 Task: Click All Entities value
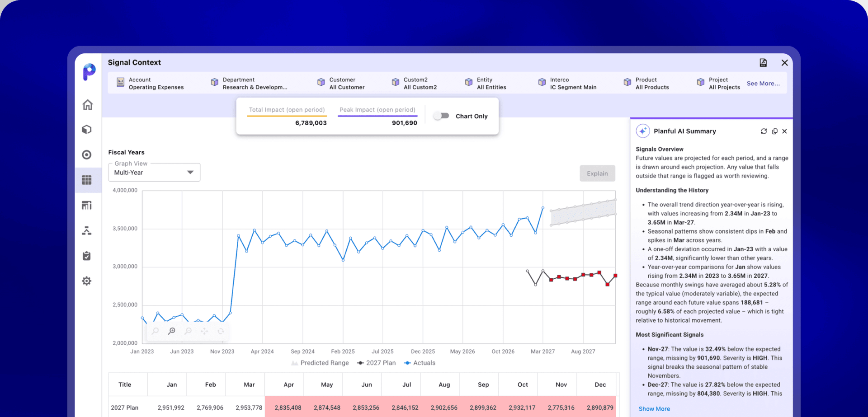coord(491,87)
